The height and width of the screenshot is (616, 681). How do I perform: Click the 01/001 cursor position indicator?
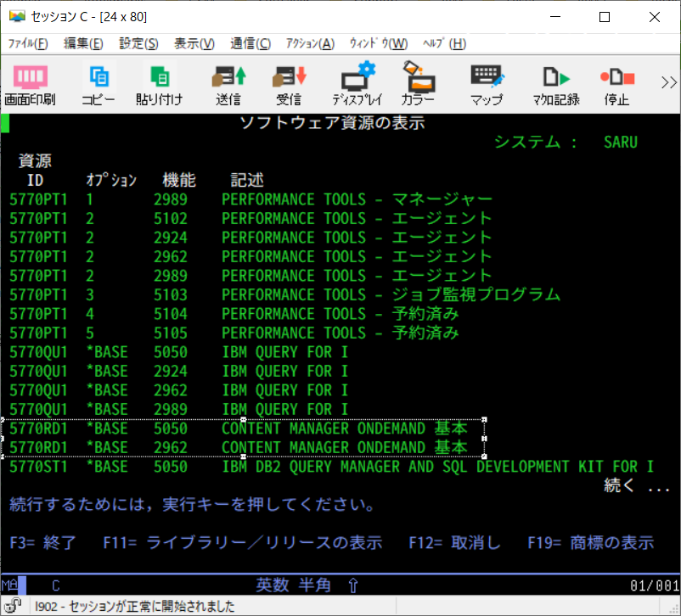click(655, 586)
